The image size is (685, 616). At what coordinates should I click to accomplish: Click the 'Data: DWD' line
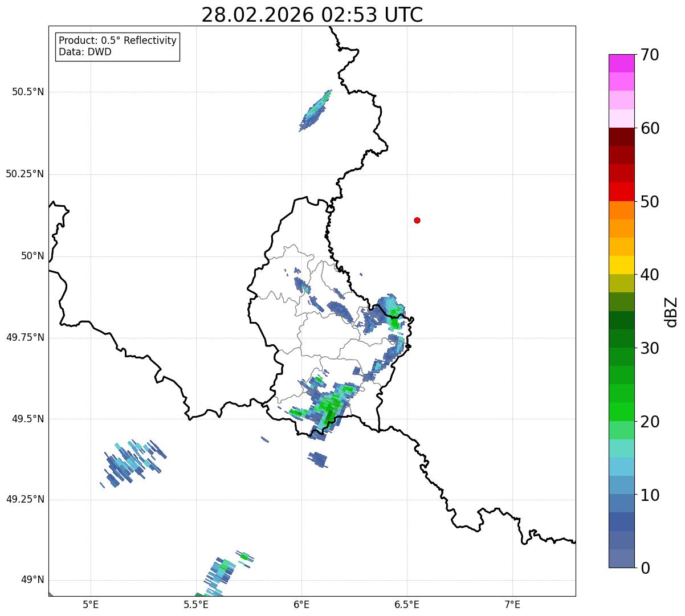(x=85, y=52)
